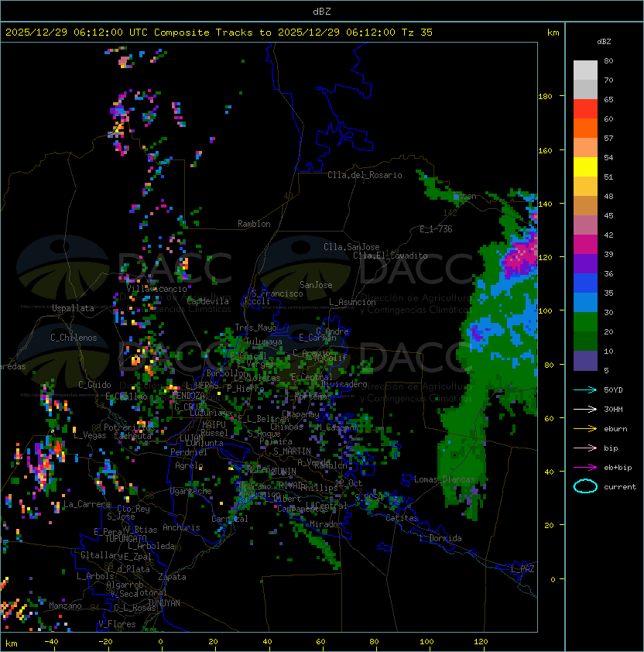This screenshot has height=652, width=644.
Task: Click the magenta eb+bip arrow in legend
Action: (x=585, y=468)
